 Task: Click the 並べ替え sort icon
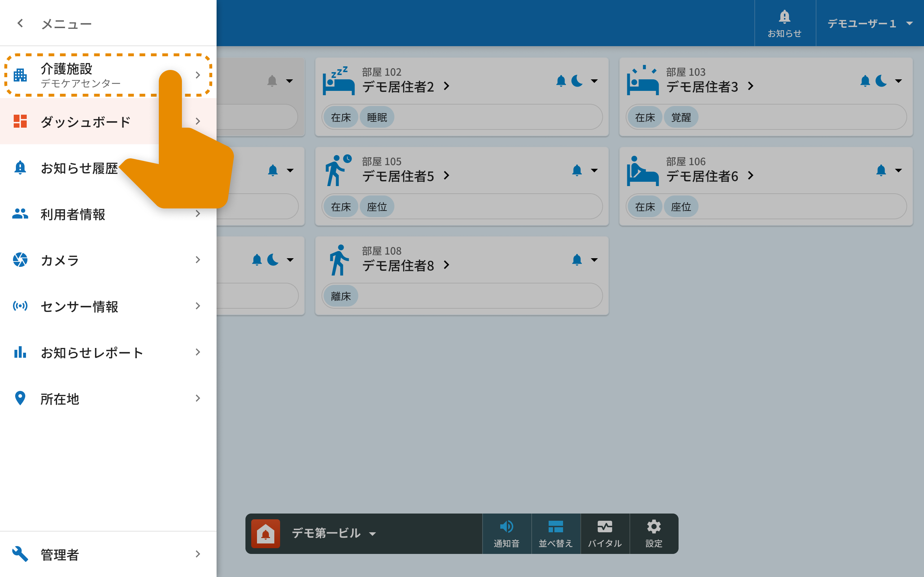[555, 533]
